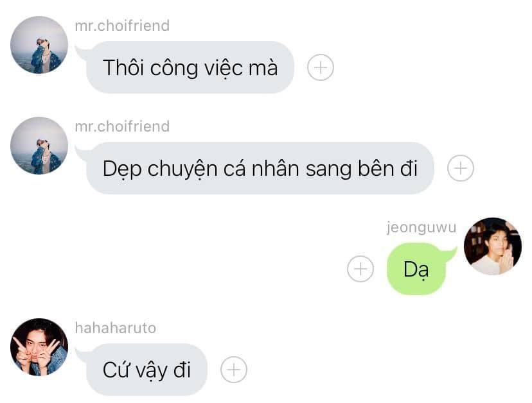Open jeonguwu profile picture
532x403 pixels.
click(493, 246)
